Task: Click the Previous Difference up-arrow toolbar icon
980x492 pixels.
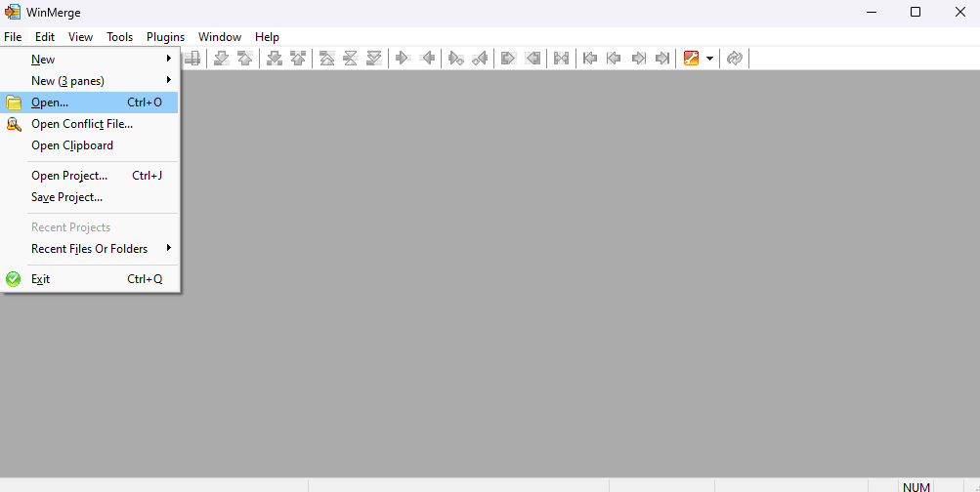Action: 244,59
